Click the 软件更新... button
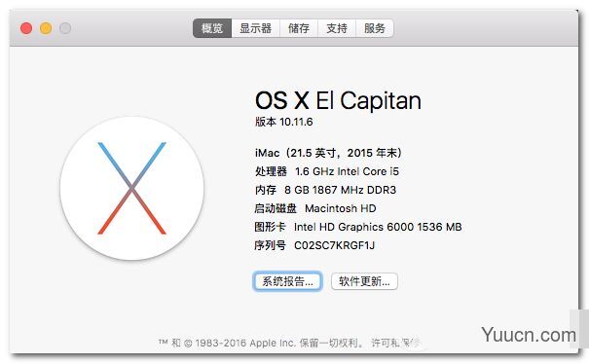 (x=364, y=281)
